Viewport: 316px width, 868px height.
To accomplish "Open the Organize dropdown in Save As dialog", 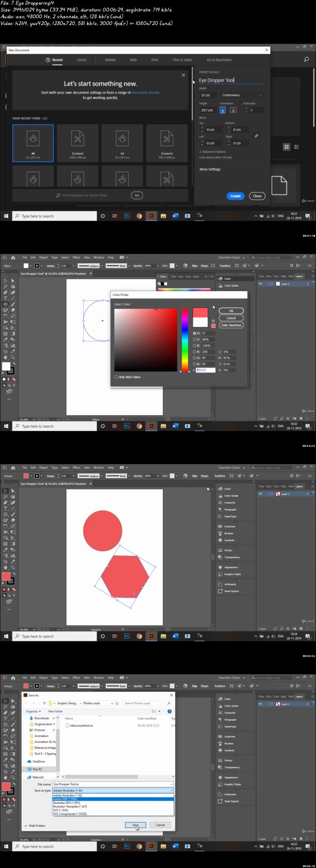I will 33,711.
